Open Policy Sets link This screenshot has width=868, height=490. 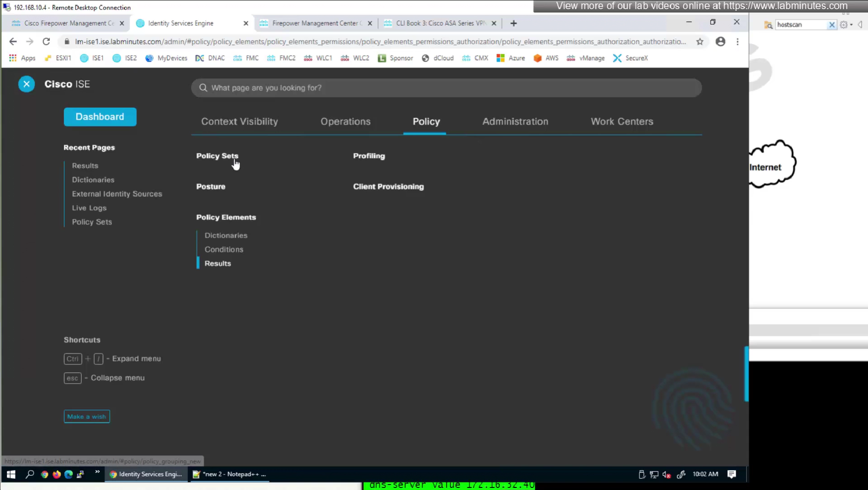pyautogui.click(x=217, y=156)
